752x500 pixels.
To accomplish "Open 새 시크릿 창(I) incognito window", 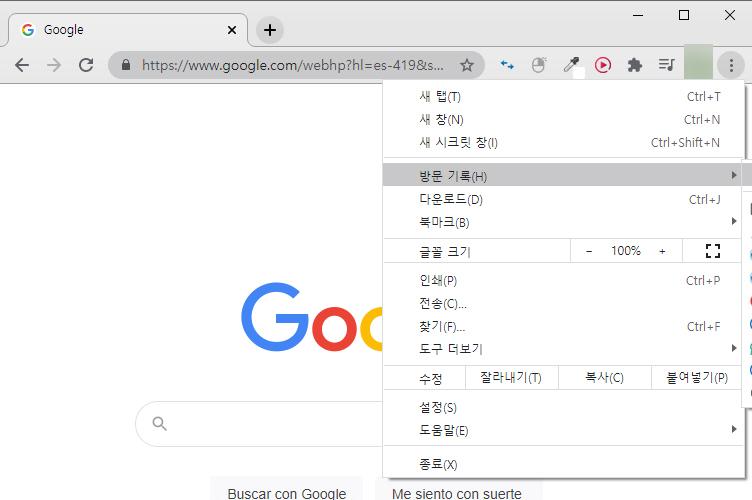I will (x=564, y=143).
